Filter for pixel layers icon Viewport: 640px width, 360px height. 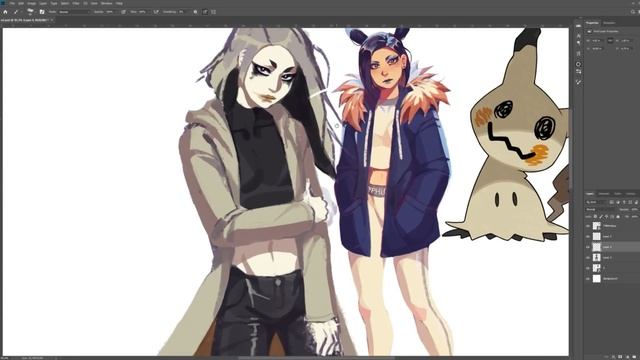[x=611, y=202]
